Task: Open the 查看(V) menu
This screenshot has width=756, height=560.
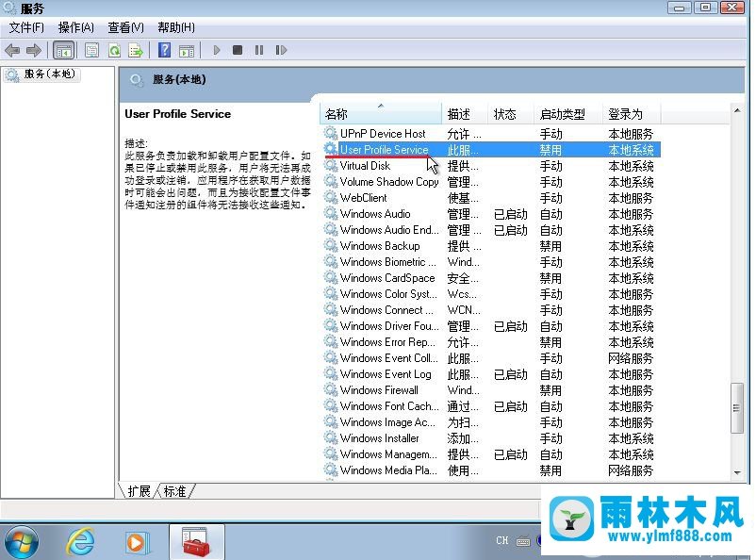Action: [x=125, y=27]
